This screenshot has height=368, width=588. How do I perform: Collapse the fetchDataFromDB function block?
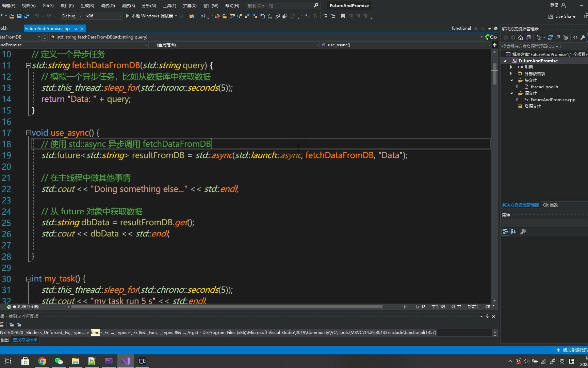coord(29,65)
